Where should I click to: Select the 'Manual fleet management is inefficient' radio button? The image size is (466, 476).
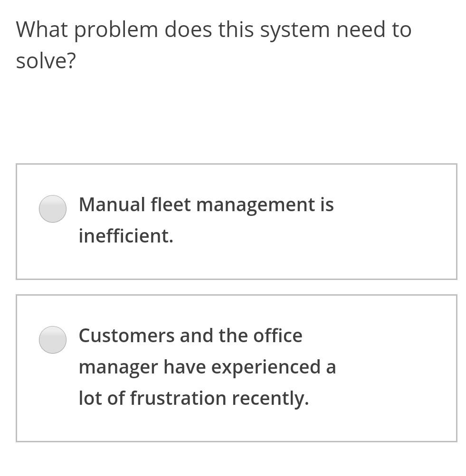[53, 208]
